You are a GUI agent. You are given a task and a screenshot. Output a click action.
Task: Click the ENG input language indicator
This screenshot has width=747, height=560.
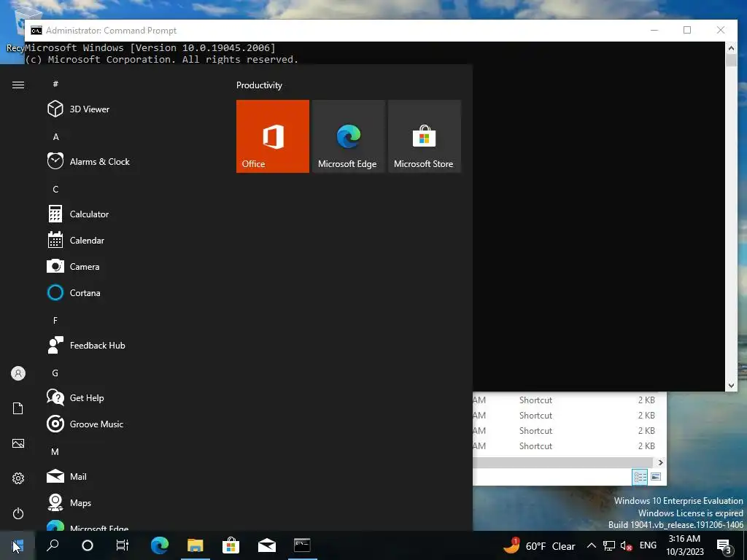(648, 545)
